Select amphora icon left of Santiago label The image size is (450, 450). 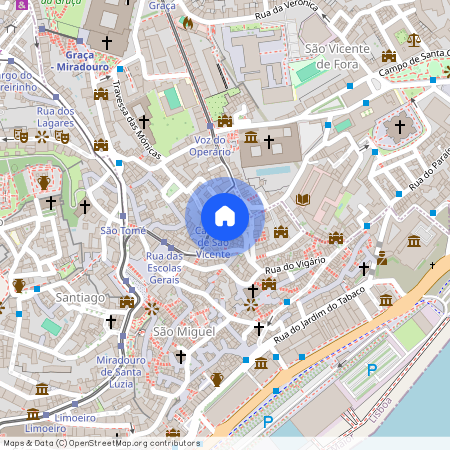coord(19,286)
